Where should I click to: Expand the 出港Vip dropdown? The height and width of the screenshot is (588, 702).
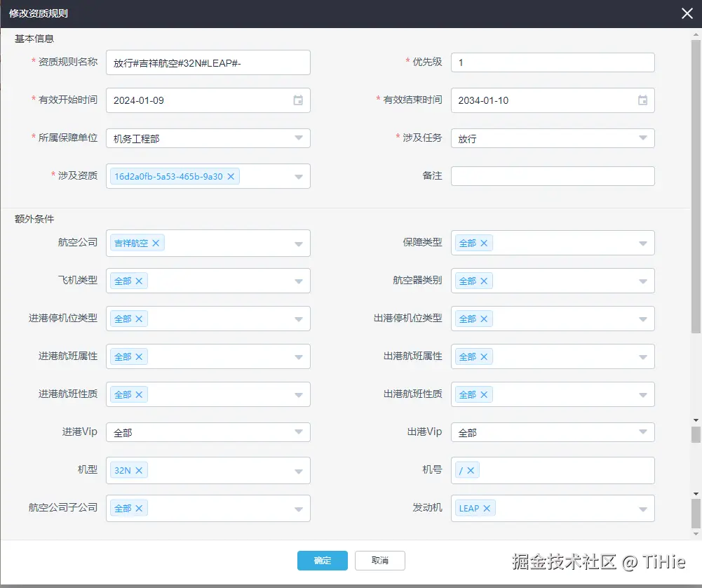[643, 432]
